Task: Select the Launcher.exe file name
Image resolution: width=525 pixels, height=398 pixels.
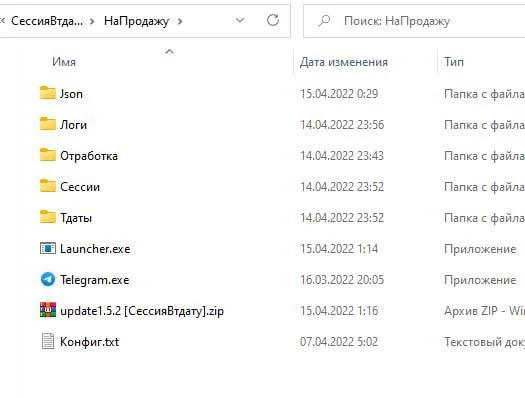Action: tap(95, 249)
